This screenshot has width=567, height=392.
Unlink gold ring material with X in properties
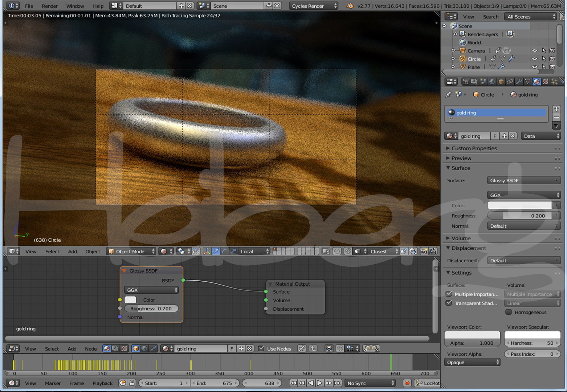click(513, 136)
